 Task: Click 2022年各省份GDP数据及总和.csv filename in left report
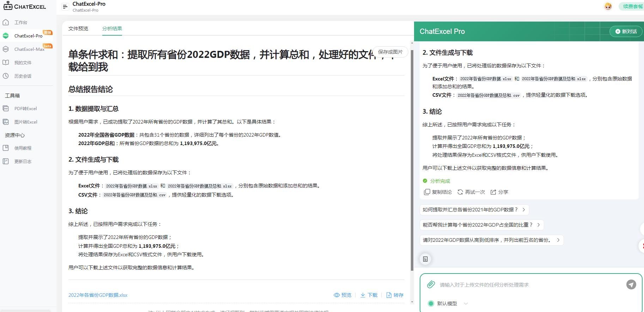point(134,195)
